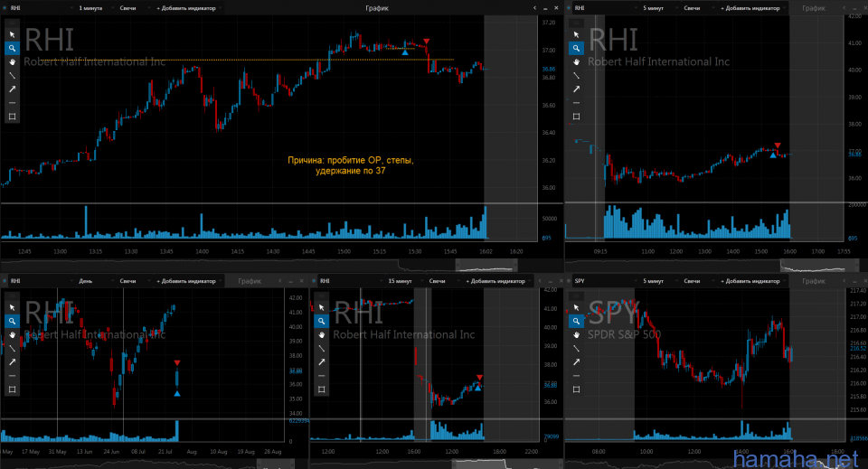This screenshot has width=868, height=469.
Task: Select pointer tool in 1-minute RHI chart
Action: 12,34
